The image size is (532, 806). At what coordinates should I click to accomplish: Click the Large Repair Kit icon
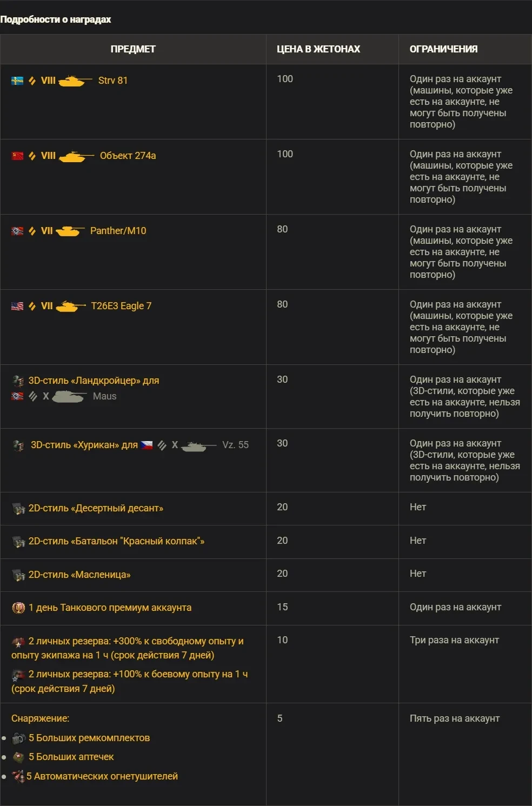19,738
